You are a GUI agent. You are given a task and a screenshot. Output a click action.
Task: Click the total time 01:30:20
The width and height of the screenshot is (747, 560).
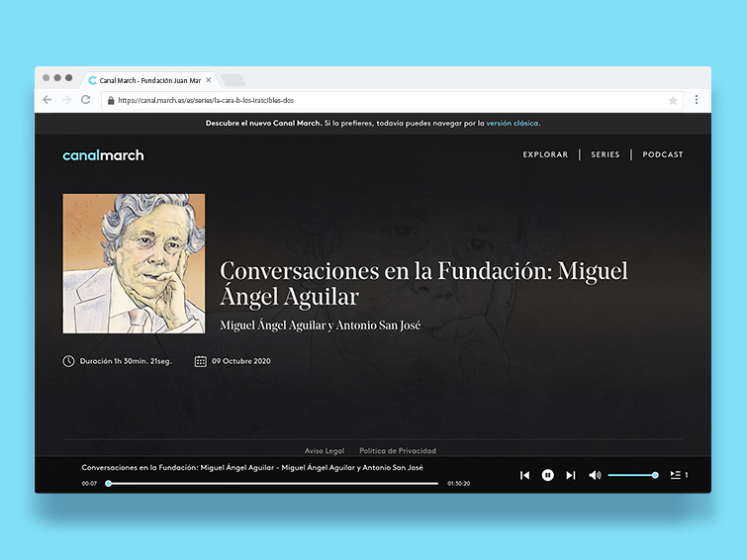point(459,483)
